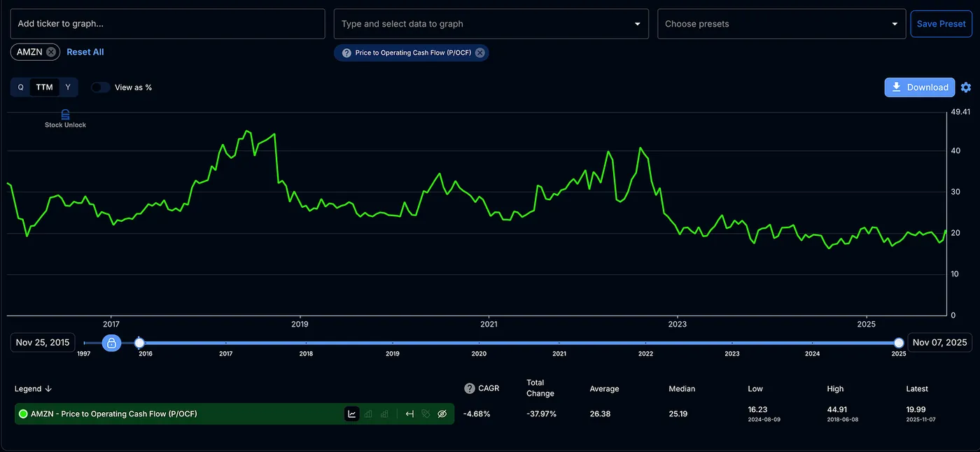Viewport: 980px width, 452px height.
Task: Click the start handle of date range slider
Action: pos(139,343)
